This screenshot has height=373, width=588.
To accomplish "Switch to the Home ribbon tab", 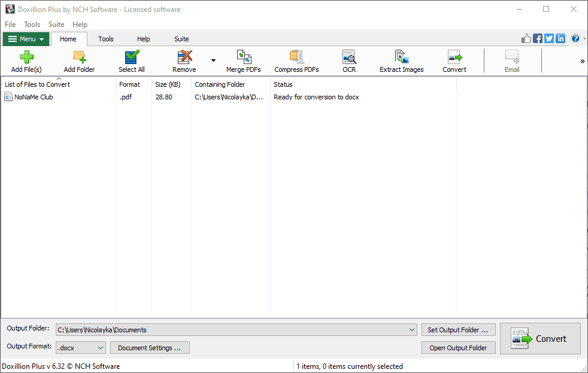I will click(x=68, y=39).
